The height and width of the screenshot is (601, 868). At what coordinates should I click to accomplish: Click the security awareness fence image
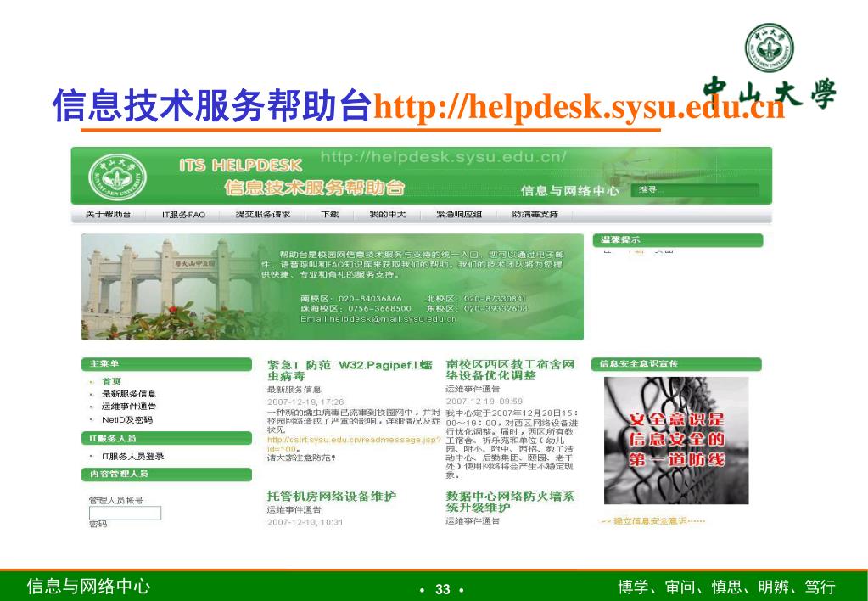[x=676, y=441]
